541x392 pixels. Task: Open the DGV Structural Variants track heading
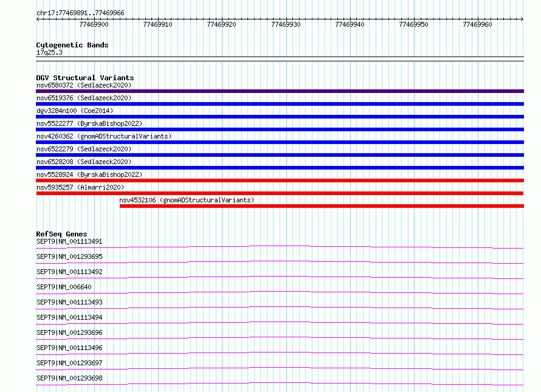pyautogui.click(x=85, y=78)
